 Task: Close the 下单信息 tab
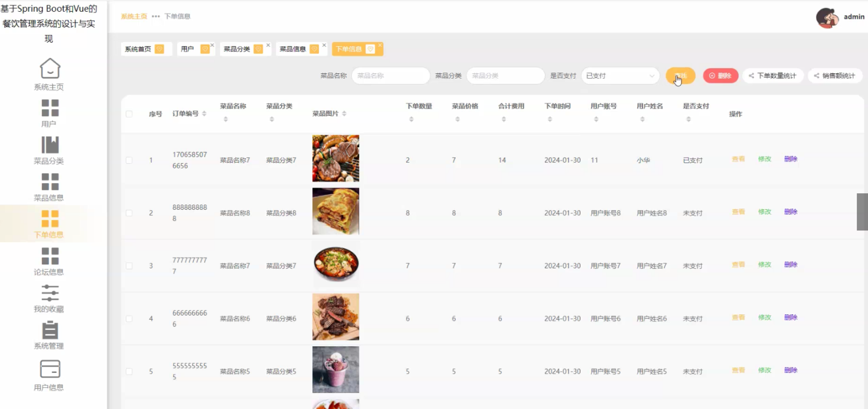pos(380,45)
